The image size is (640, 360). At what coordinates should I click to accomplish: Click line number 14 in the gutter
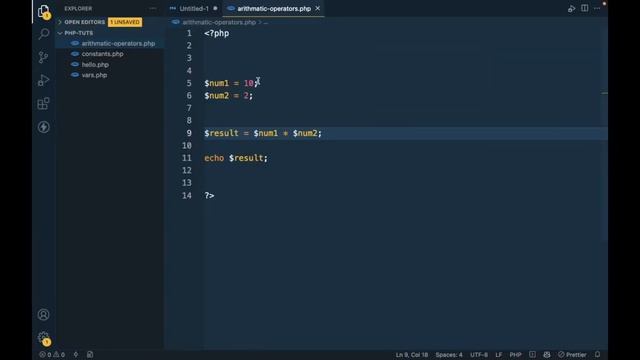pyautogui.click(x=187, y=196)
